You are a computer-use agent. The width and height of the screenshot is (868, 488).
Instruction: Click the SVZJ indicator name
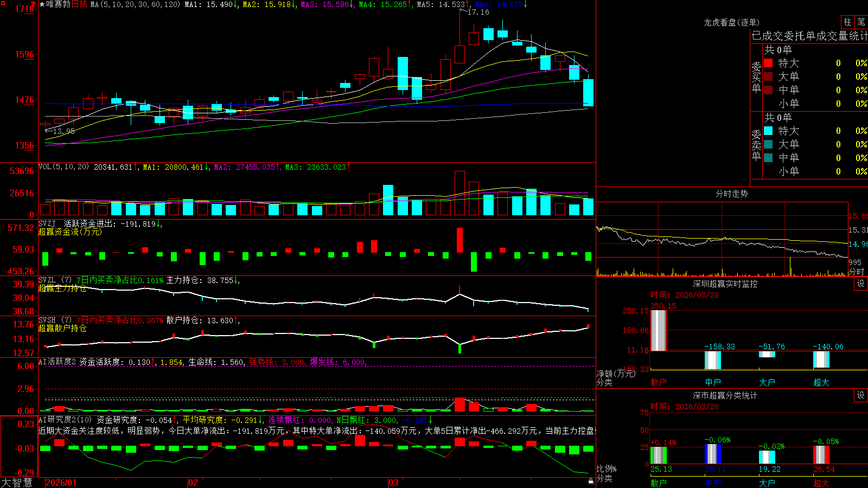tap(47, 224)
